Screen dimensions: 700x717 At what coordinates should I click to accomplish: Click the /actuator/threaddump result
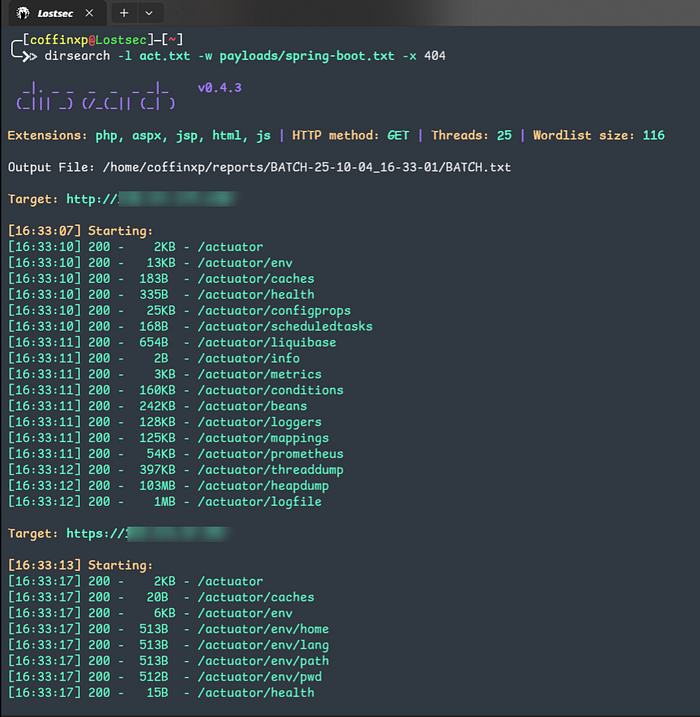pos(176,470)
